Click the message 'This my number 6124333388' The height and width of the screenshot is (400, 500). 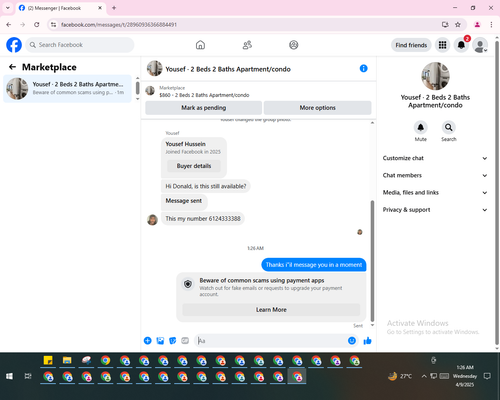(x=203, y=219)
